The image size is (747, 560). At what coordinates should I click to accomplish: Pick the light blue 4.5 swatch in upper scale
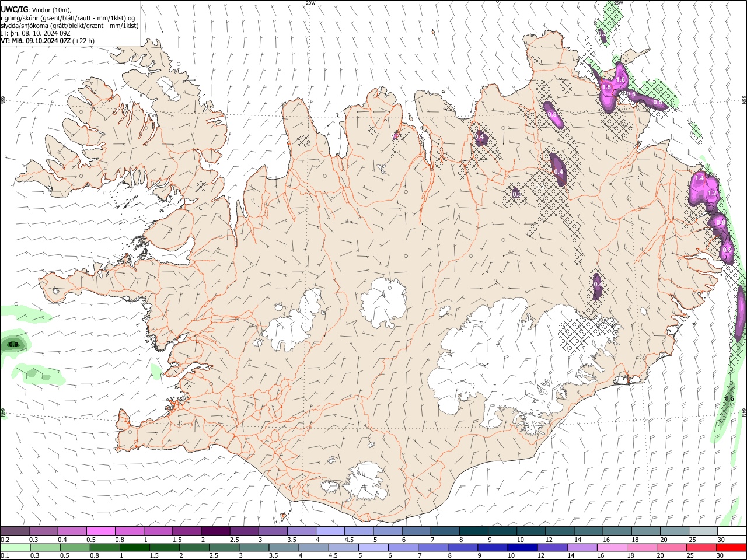pyautogui.click(x=358, y=531)
